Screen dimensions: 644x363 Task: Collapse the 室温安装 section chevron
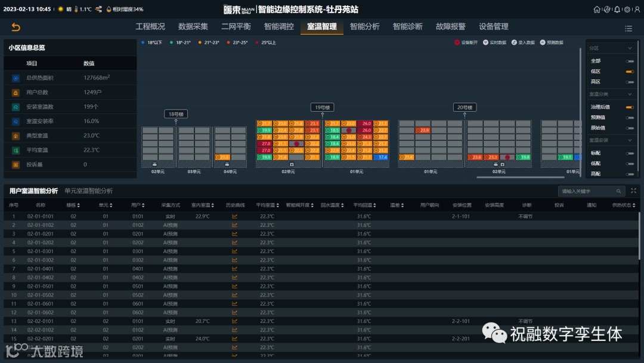pos(630,140)
